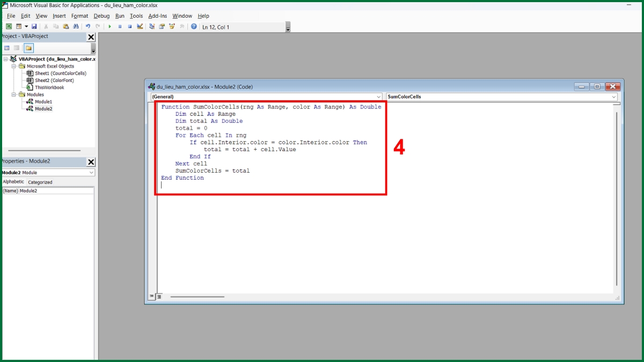Click the (Name) Module2 property field

click(48, 190)
